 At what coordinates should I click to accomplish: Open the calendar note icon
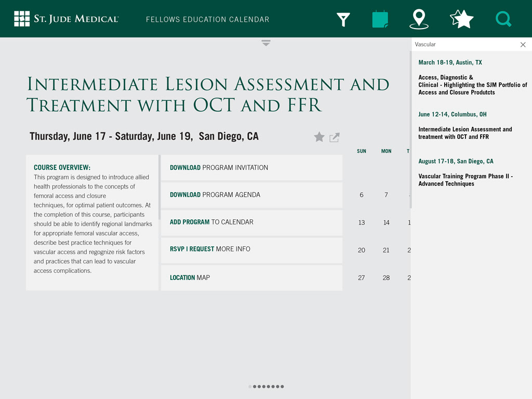(380, 19)
